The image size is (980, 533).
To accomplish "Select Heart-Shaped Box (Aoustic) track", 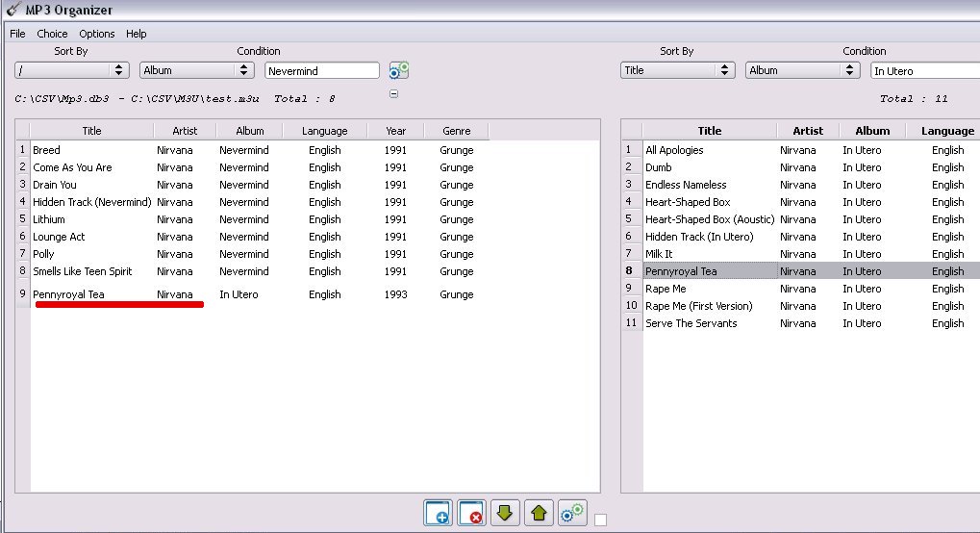I will 710,219.
